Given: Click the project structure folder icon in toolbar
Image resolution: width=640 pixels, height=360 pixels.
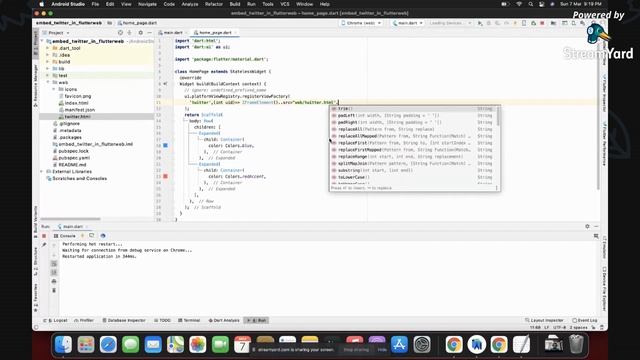Looking at the screenshot, I should pos(553,23).
